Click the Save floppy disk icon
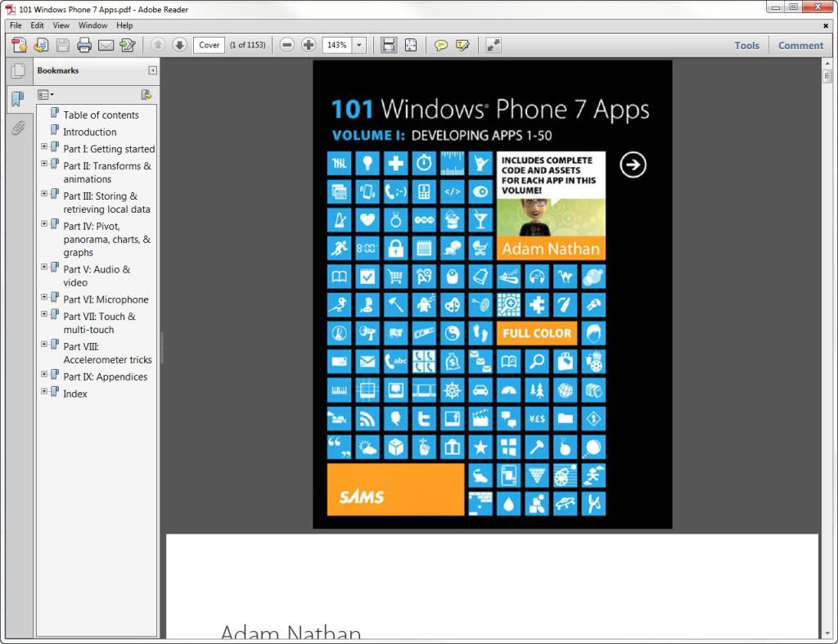This screenshot has height=644, width=838. click(x=62, y=46)
